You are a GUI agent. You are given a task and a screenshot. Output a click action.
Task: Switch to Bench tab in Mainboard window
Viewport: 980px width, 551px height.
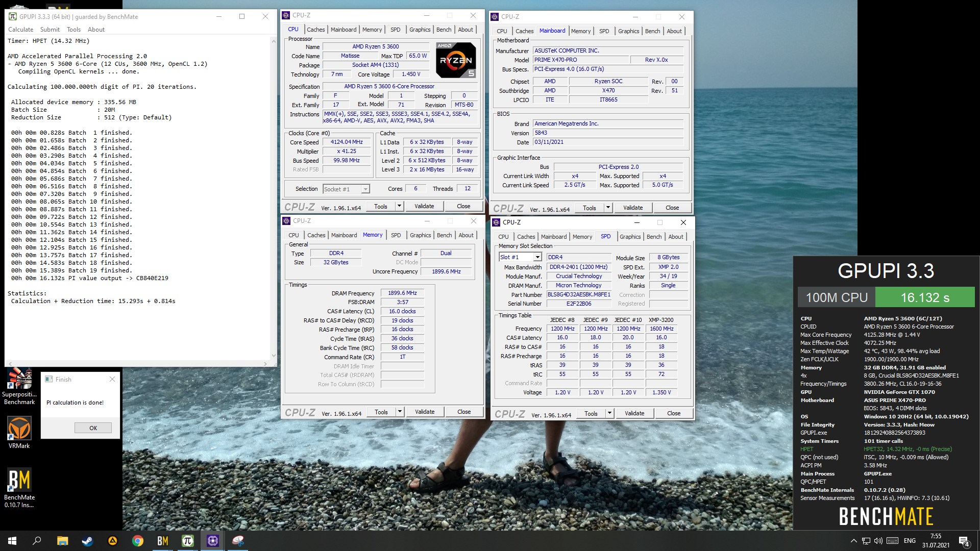pyautogui.click(x=652, y=31)
